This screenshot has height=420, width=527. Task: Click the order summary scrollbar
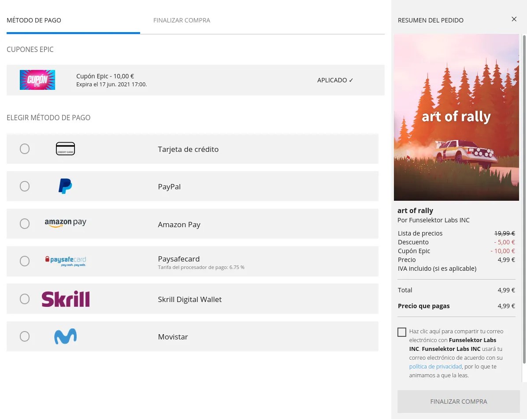[x=524, y=199]
